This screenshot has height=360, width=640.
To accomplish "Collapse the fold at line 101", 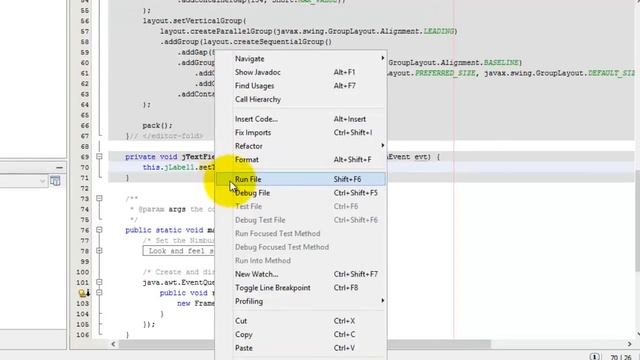I will pos(99,282).
